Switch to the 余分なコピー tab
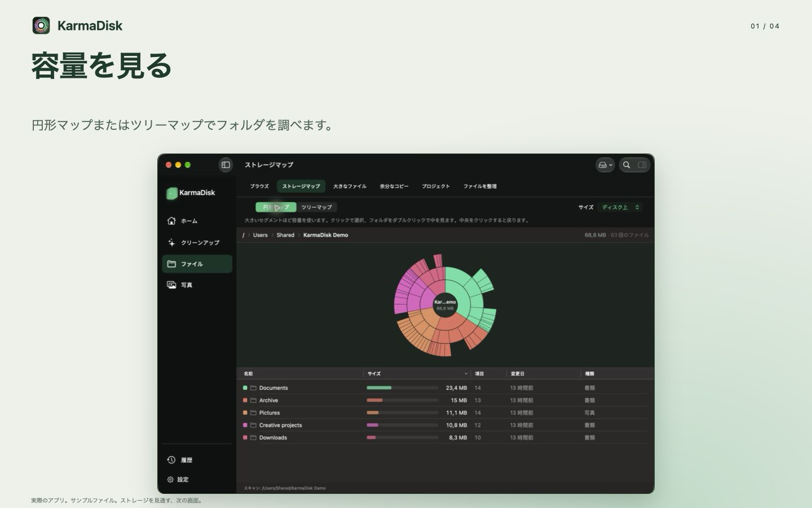This screenshot has width=812, height=508. click(x=394, y=186)
